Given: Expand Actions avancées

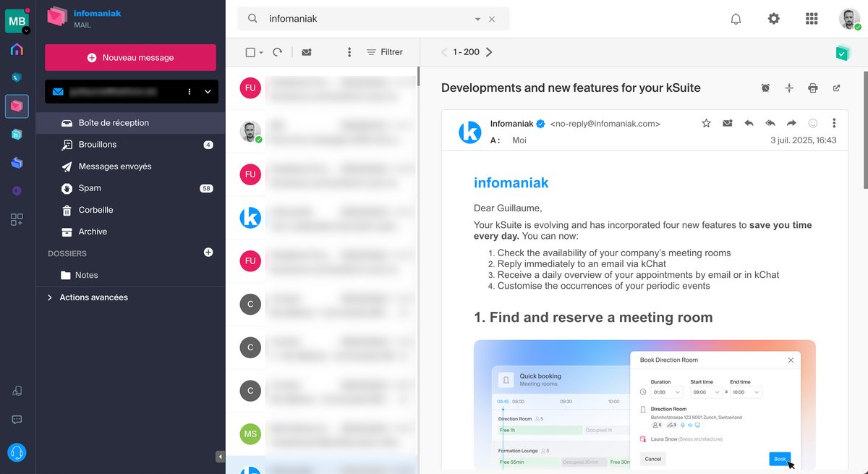Looking at the screenshot, I should click(88, 297).
